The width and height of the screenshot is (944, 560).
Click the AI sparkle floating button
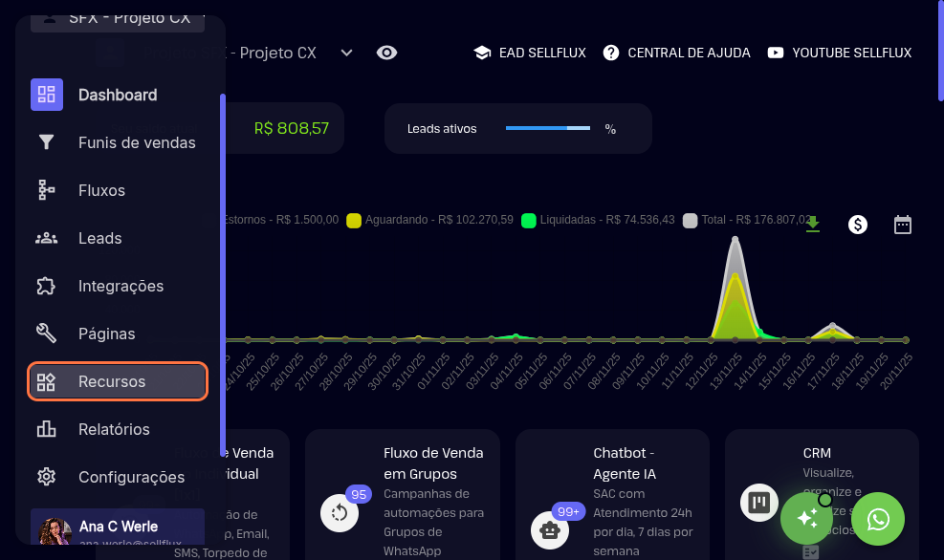pyautogui.click(x=806, y=519)
